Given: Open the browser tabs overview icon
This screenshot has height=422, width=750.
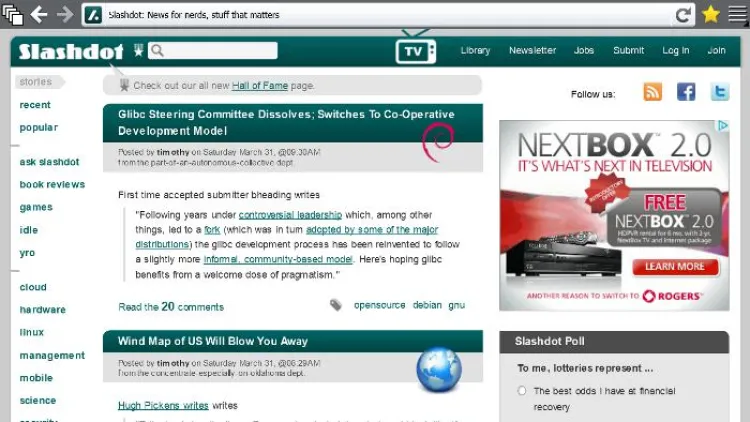Looking at the screenshot, I should tap(13, 14).
